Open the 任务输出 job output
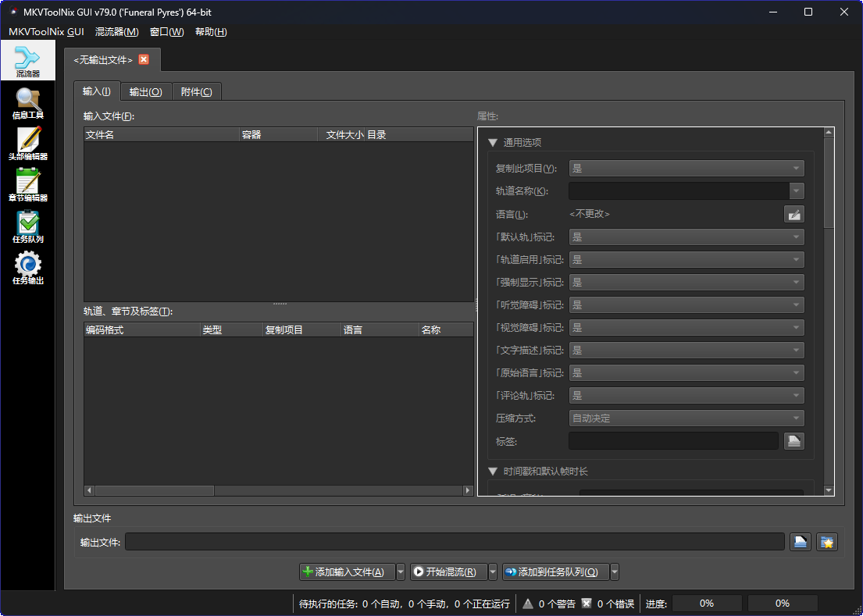The image size is (863, 616). coord(27,268)
